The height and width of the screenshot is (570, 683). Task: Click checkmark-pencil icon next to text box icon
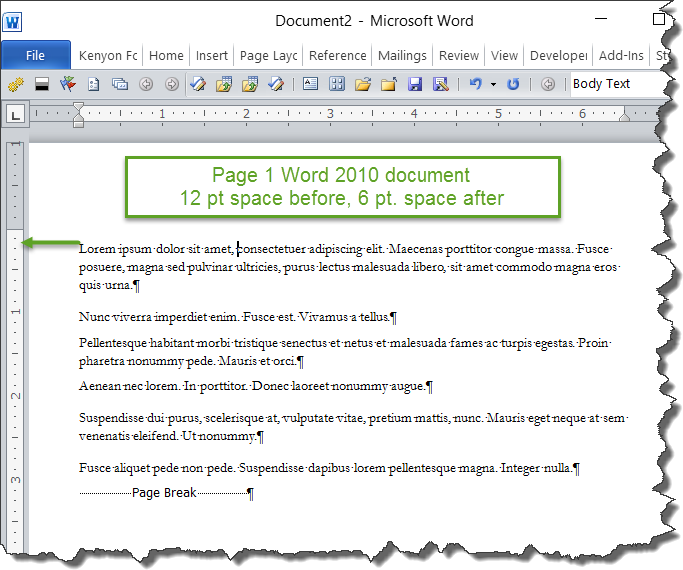point(276,84)
